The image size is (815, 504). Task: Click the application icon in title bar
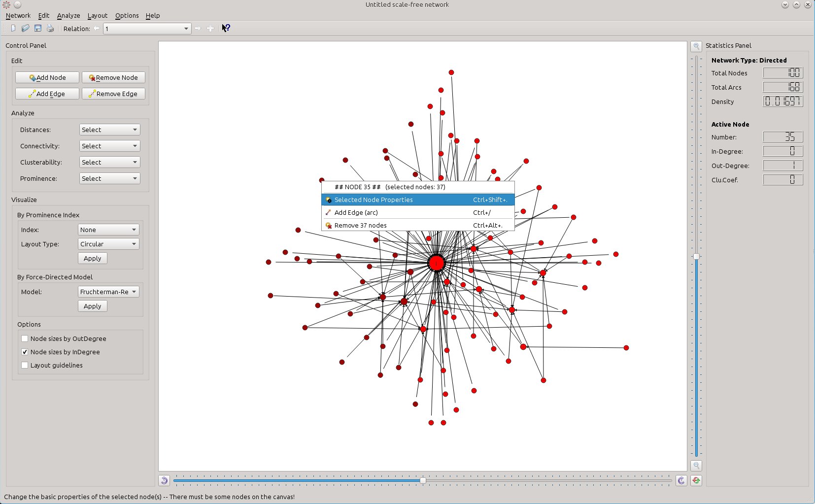coord(6,4)
